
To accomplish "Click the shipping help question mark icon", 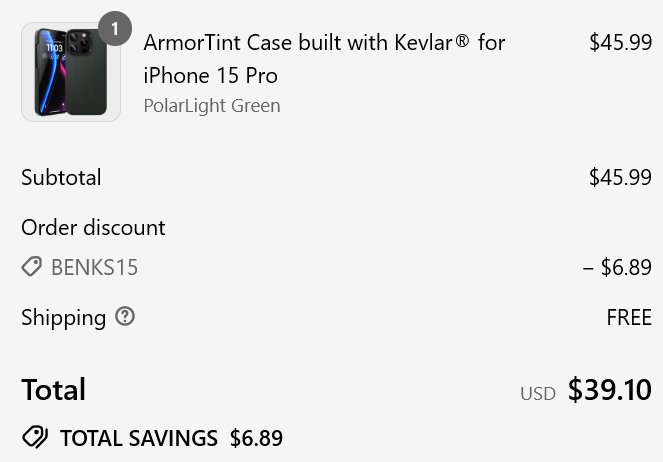I will pyautogui.click(x=125, y=316).
